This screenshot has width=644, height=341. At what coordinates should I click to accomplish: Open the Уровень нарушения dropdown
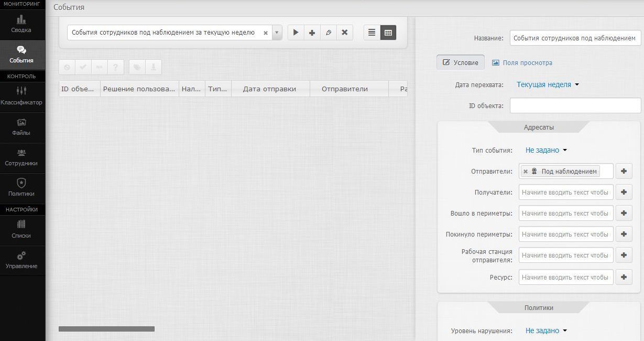(546, 331)
